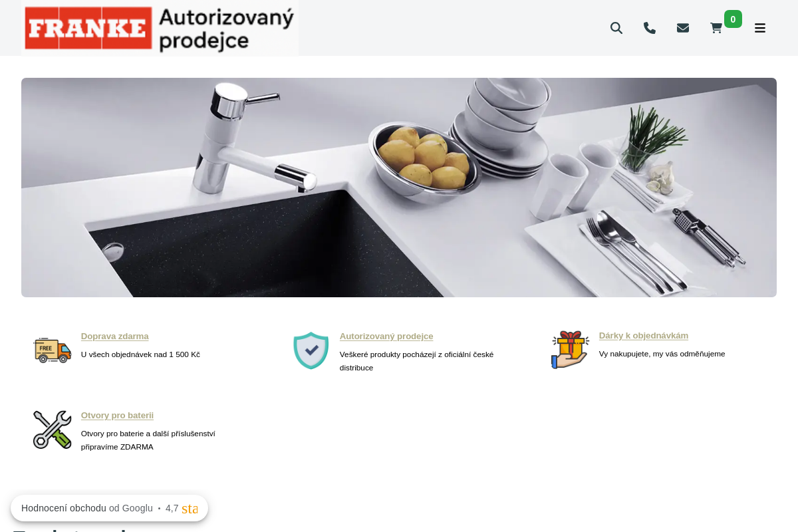
Task: Click the Vy nakupujete description text
Action: [x=662, y=354]
